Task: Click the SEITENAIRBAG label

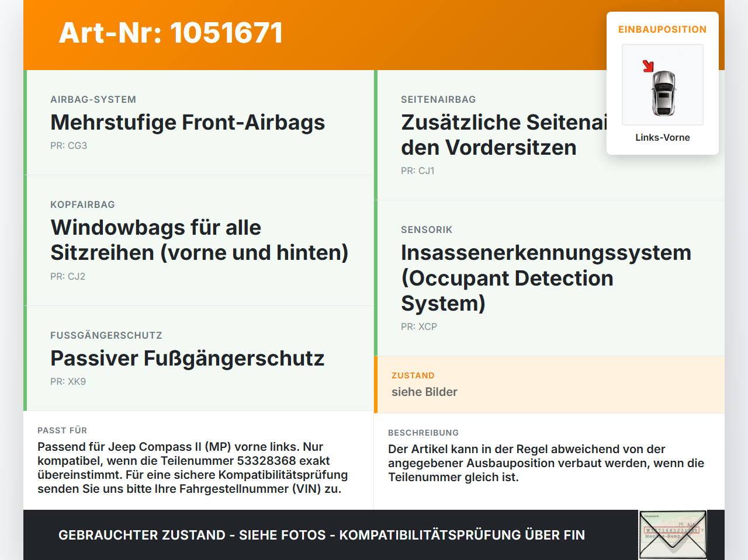Action: pos(438,99)
